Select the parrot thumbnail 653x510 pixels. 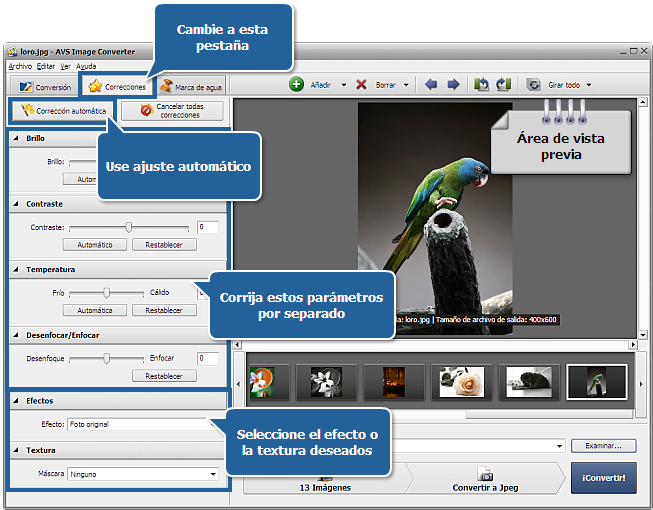(x=597, y=382)
